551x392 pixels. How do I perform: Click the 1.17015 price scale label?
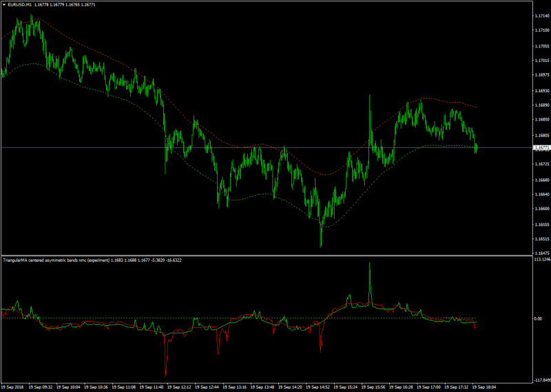pyautogui.click(x=541, y=61)
